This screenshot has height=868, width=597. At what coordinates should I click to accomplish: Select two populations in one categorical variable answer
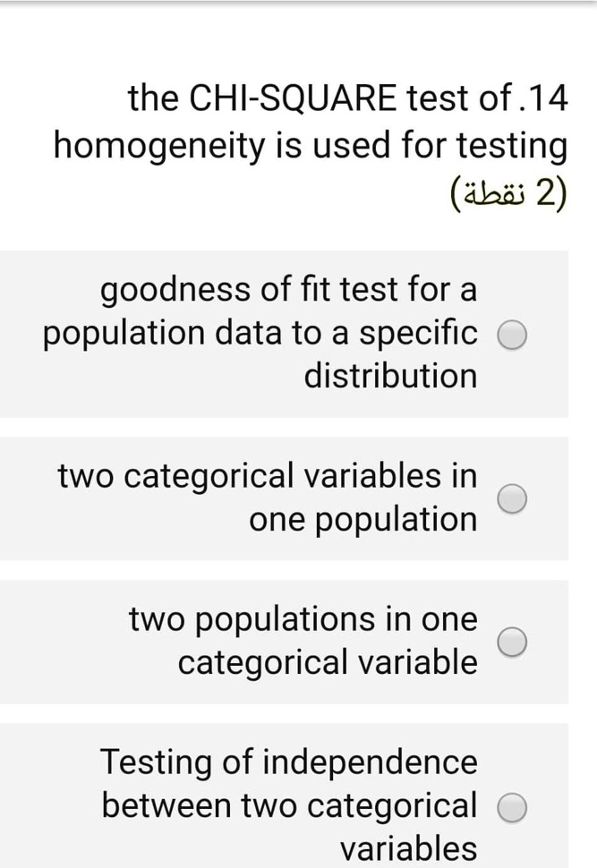[x=511, y=641]
